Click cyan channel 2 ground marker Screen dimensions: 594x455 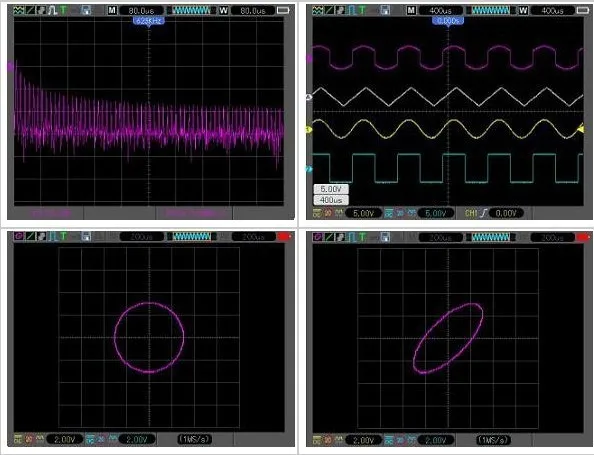click(x=309, y=169)
